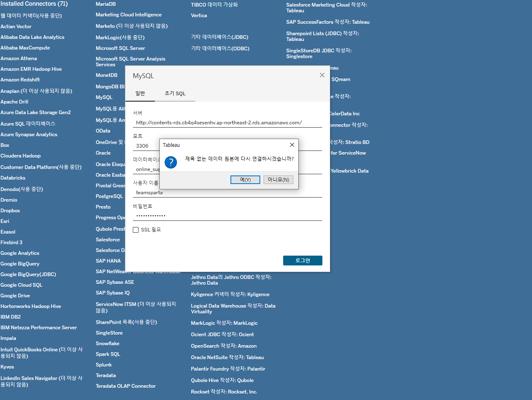The height and width of the screenshot is (400, 532).
Task: Open the Amazon EMR Hadoop Hive connector
Action: point(31,69)
